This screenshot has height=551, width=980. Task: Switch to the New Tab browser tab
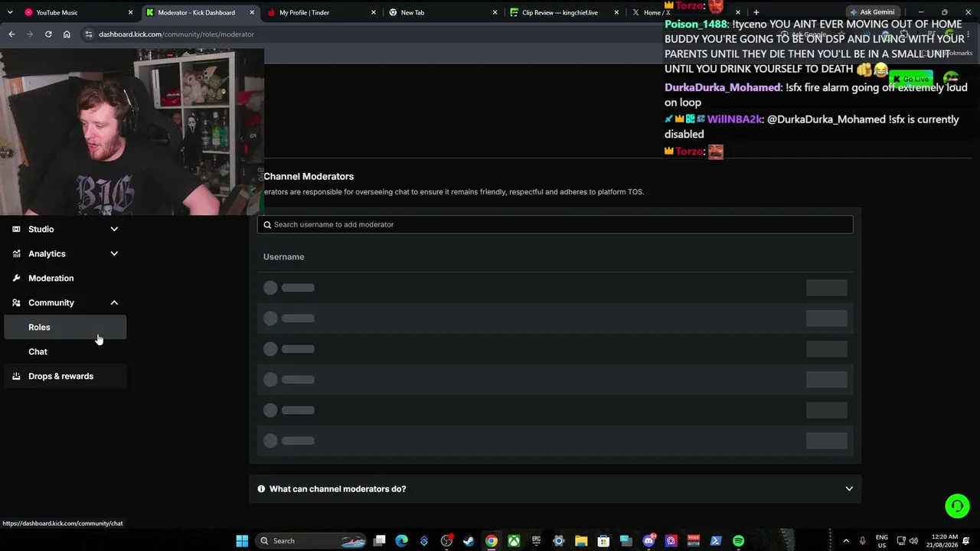(x=443, y=12)
